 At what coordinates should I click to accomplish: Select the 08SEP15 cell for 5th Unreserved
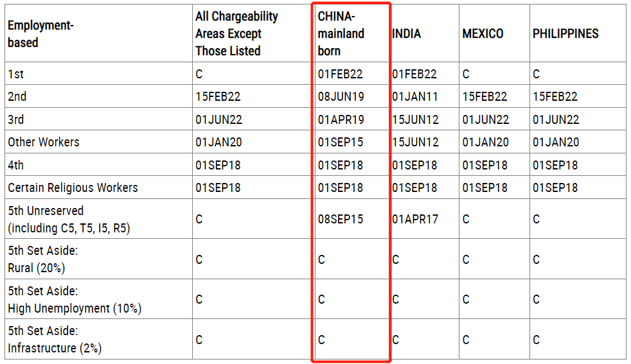point(341,219)
